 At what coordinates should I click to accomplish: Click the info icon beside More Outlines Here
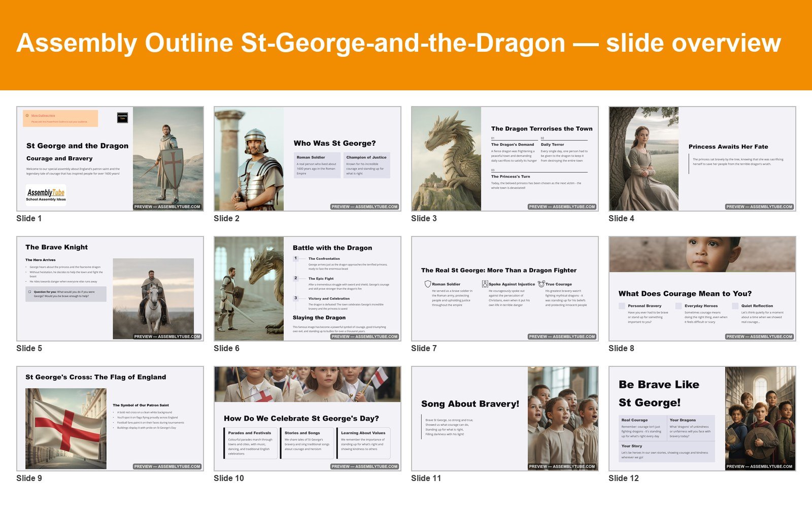27,116
